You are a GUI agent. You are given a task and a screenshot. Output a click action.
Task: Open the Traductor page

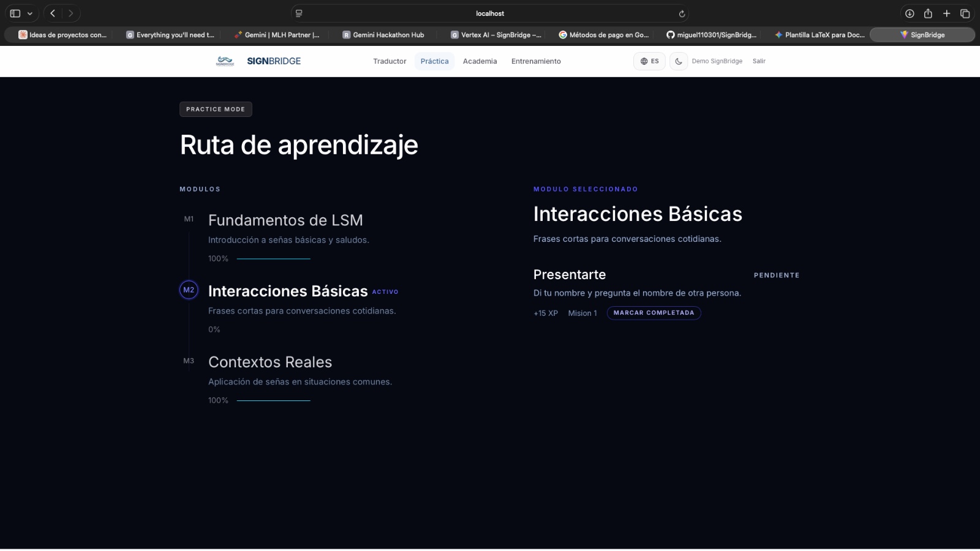(390, 61)
